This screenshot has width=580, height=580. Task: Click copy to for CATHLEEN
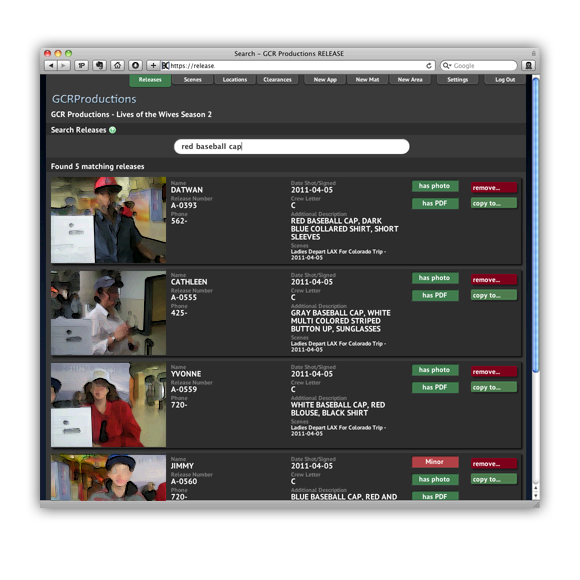(494, 296)
